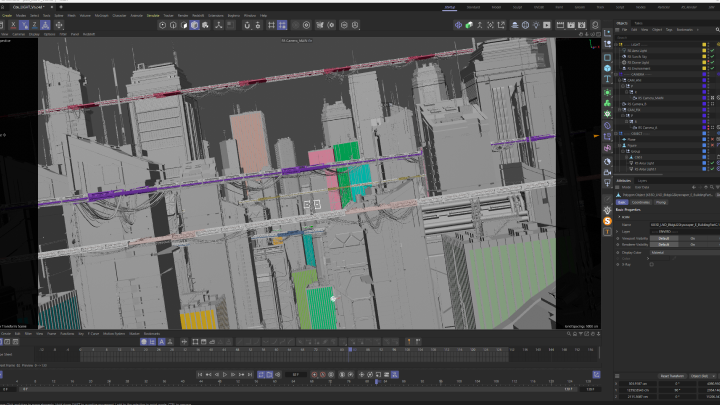
Task: Click the sound toggle icon in playback bar
Action: point(277,375)
